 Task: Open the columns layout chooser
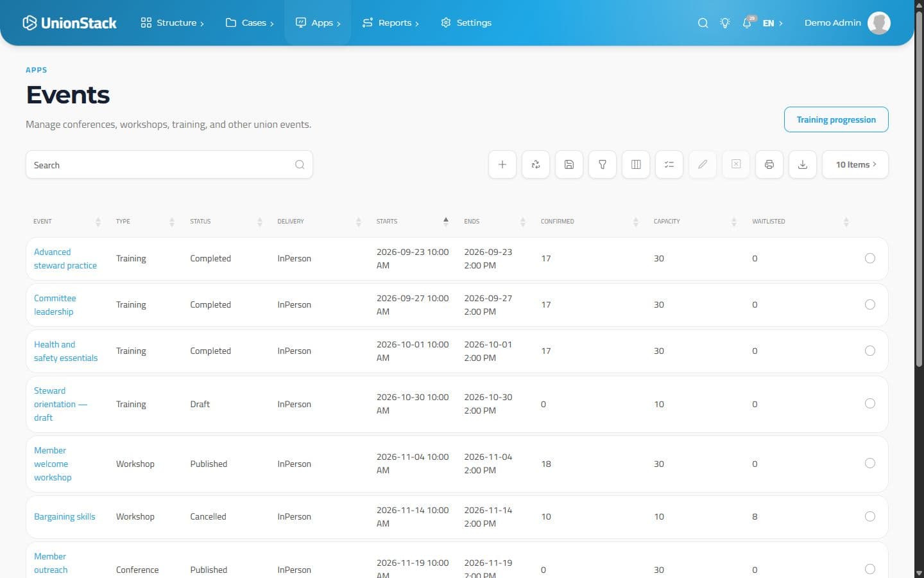click(x=636, y=164)
